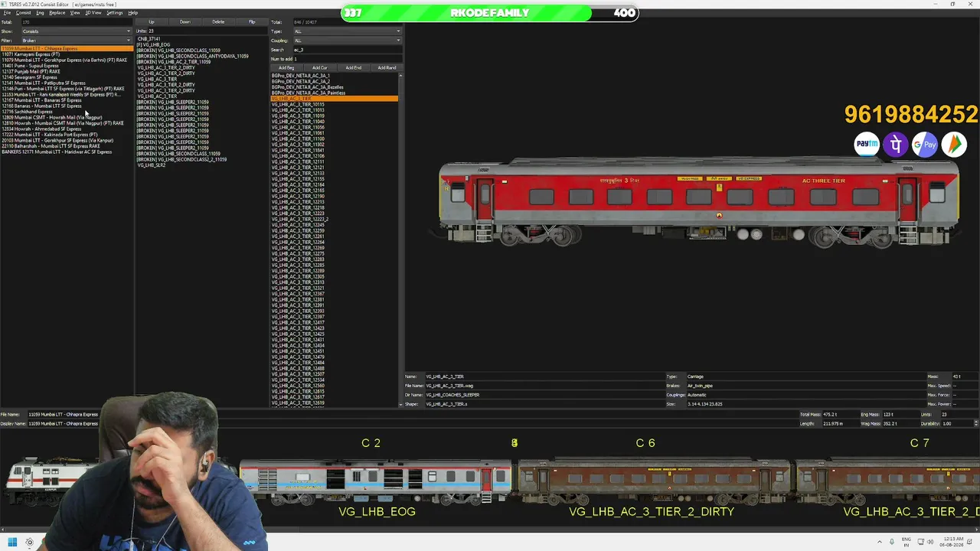980x551 pixels.
Task: Click the Delete unit button
Action: point(218,22)
